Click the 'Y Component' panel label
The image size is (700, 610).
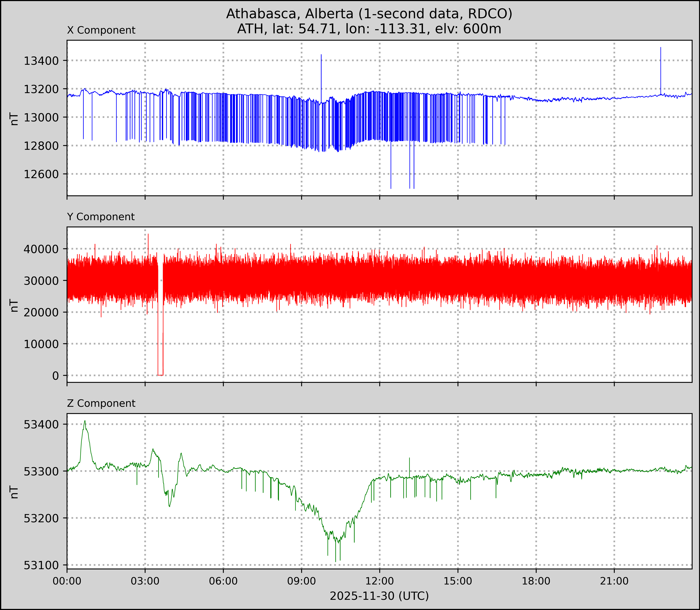(x=101, y=217)
